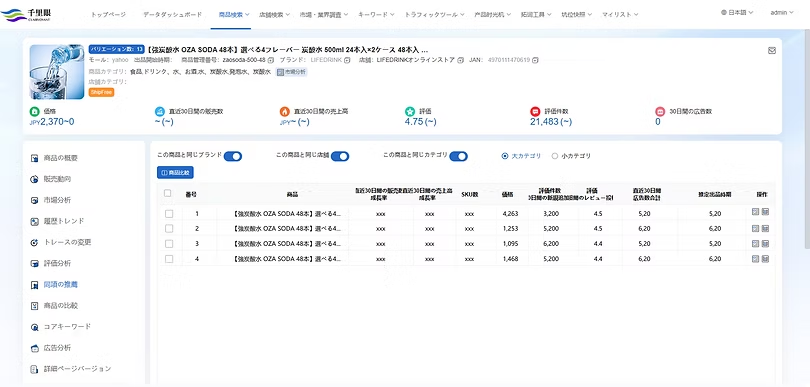Open the product name link in row 1
Viewport: 810px width, 387px height.
[287, 213]
